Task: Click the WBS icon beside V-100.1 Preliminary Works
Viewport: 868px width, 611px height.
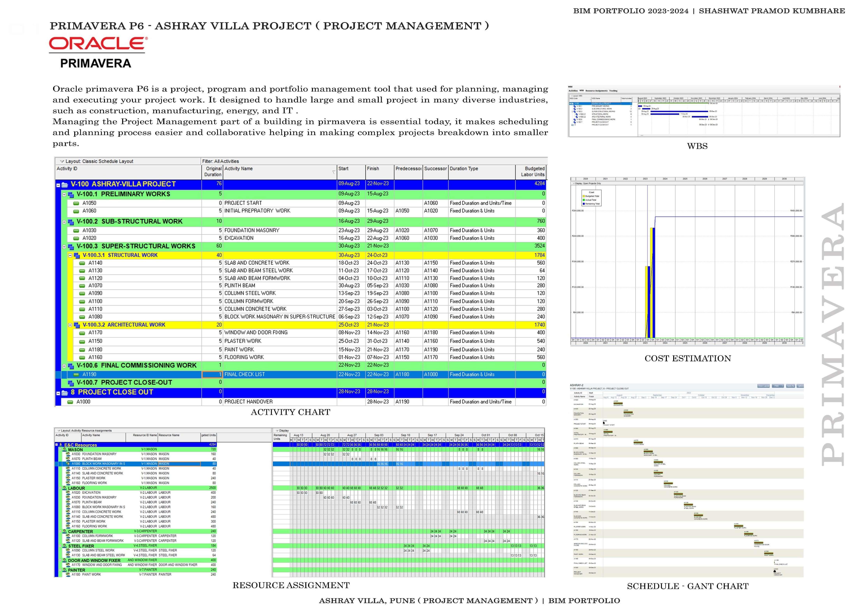Action: [71, 194]
